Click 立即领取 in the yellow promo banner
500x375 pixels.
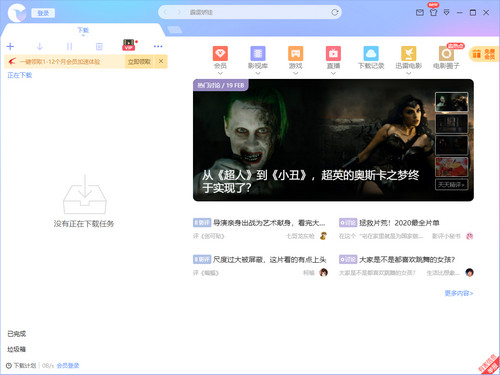point(139,62)
